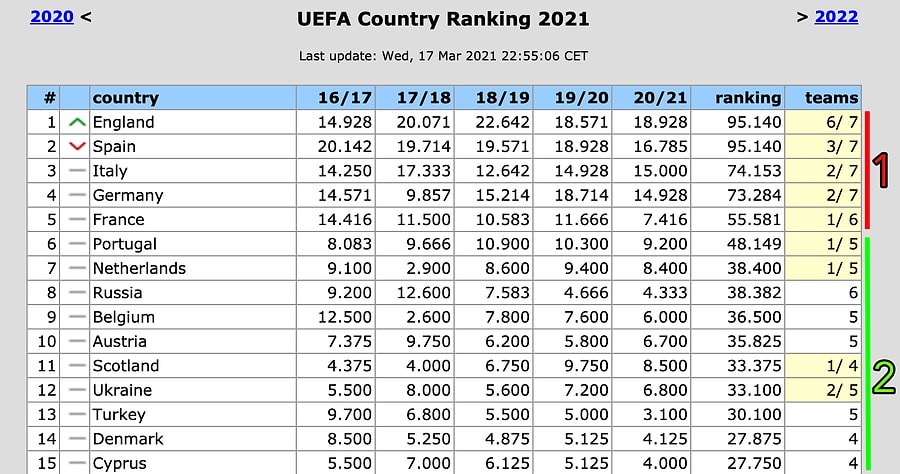This screenshot has height=474, width=900.
Task: Click England's yellow 6/7 teams cell
Action: (x=824, y=122)
